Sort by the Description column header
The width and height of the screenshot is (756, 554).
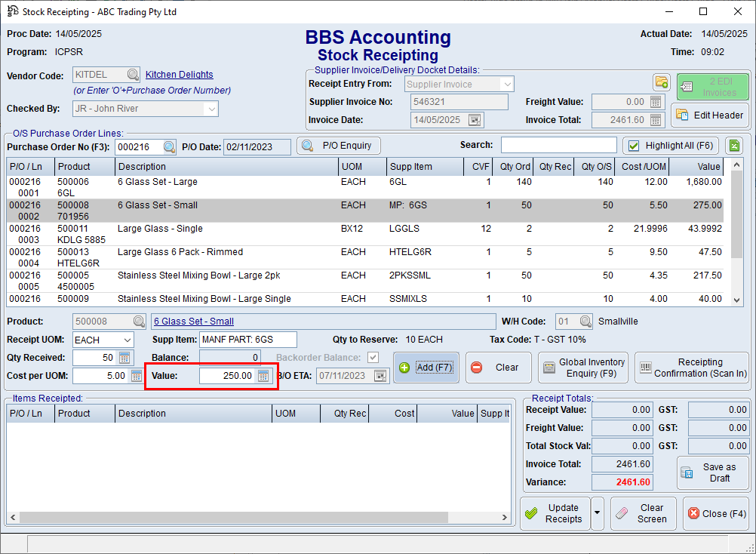click(x=226, y=167)
